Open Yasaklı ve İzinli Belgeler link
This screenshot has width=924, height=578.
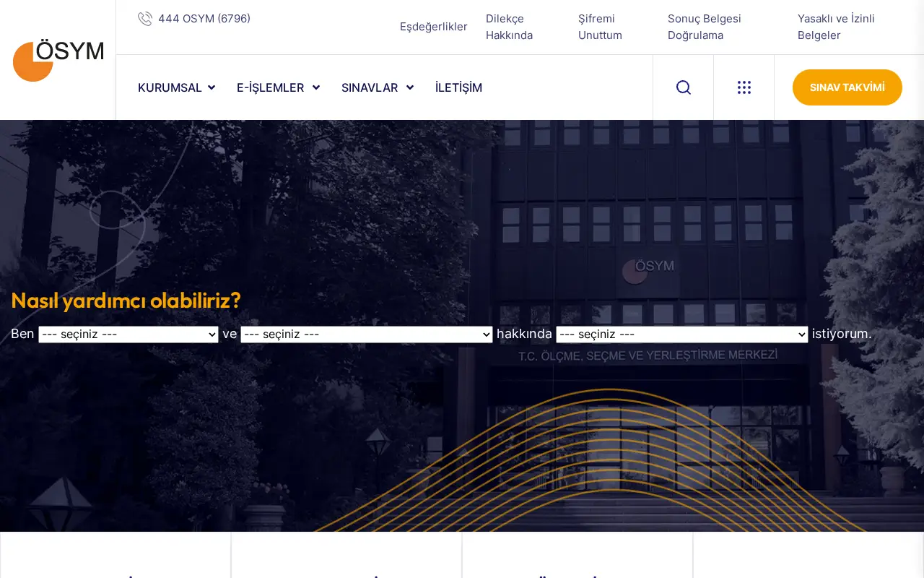(x=836, y=27)
